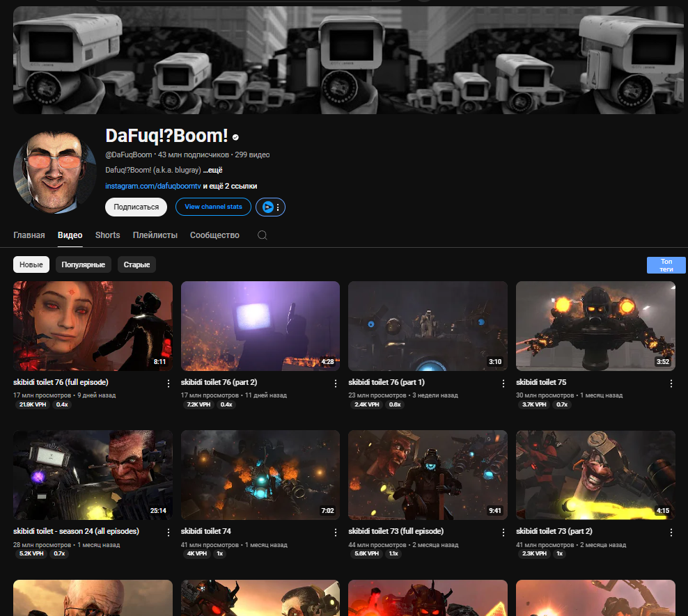Click the verified badge next to DaFuq!?Boom!
This screenshot has width=688, height=616.
235,138
